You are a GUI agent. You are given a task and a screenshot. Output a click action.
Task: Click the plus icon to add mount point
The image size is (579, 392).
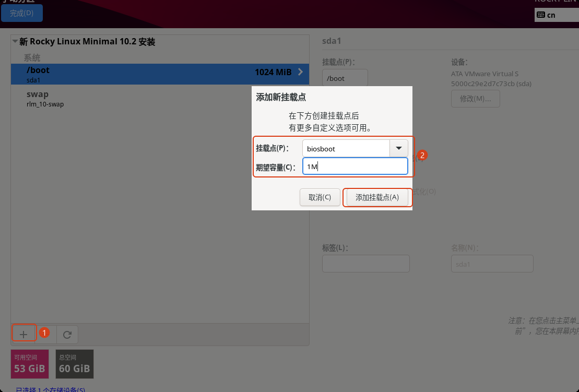pyautogui.click(x=23, y=335)
